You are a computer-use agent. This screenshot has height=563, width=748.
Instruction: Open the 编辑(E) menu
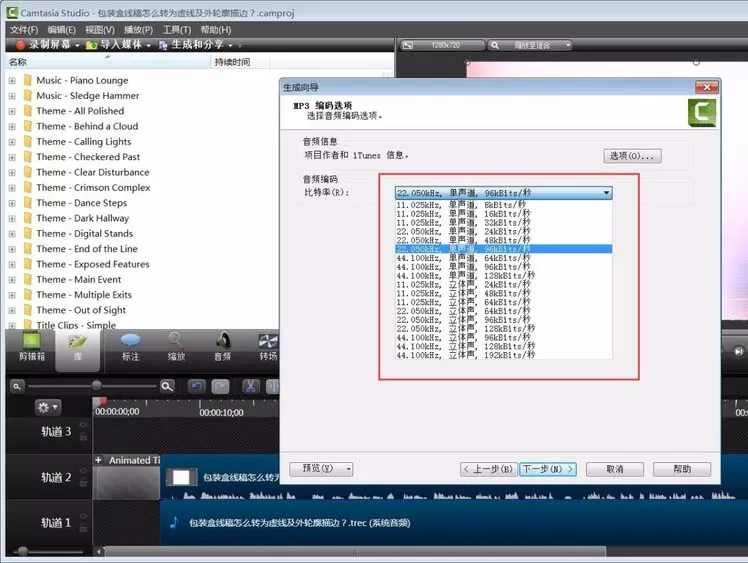(x=62, y=30)
